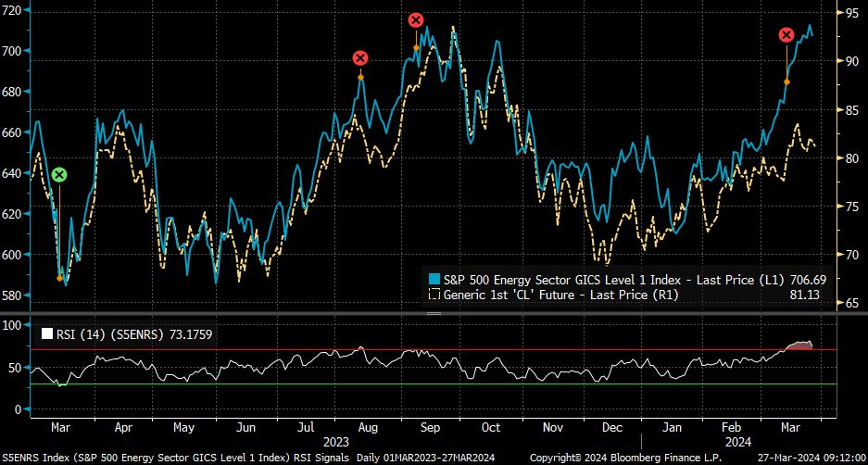The height and width of the screenshot is (465, 868).
Task: Click the orange dot under the green signal
Action: pos(59,277)
